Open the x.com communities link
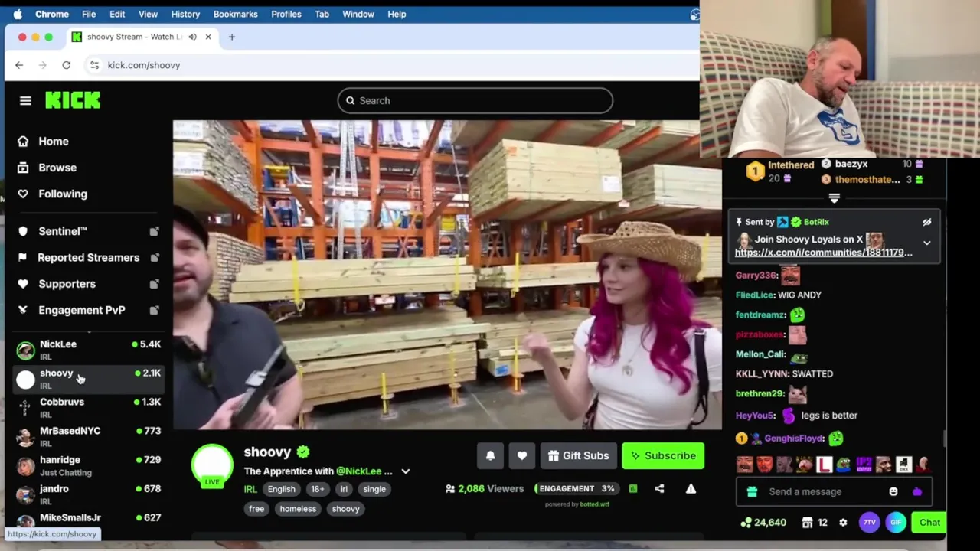 pyautogui.click(x=824, y=253)
